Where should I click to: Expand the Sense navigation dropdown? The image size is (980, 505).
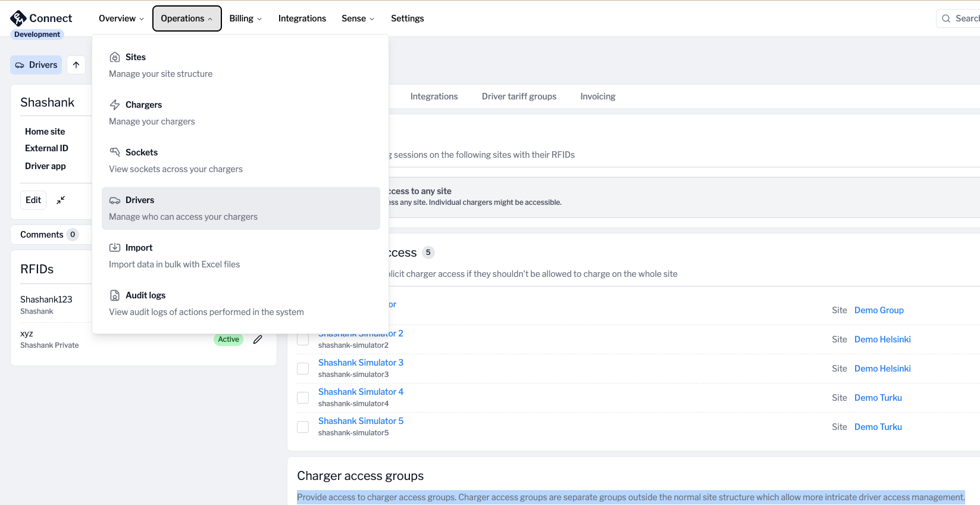point(358,18)
